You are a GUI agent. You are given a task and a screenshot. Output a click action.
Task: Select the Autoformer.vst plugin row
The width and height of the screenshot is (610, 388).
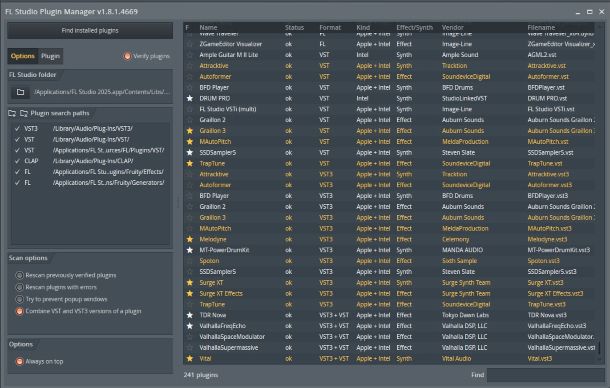(x=390, y=77)
